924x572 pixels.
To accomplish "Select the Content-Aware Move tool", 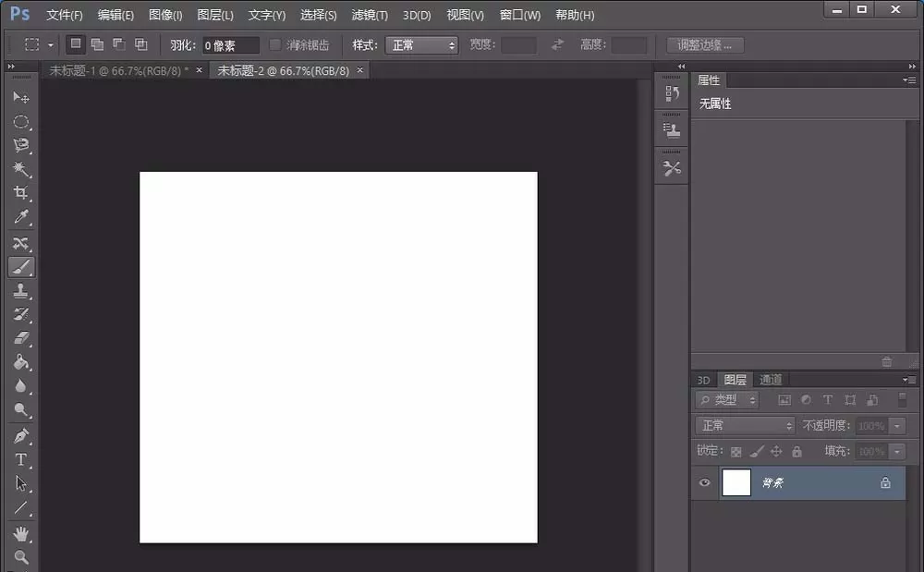I will [21, 243].
